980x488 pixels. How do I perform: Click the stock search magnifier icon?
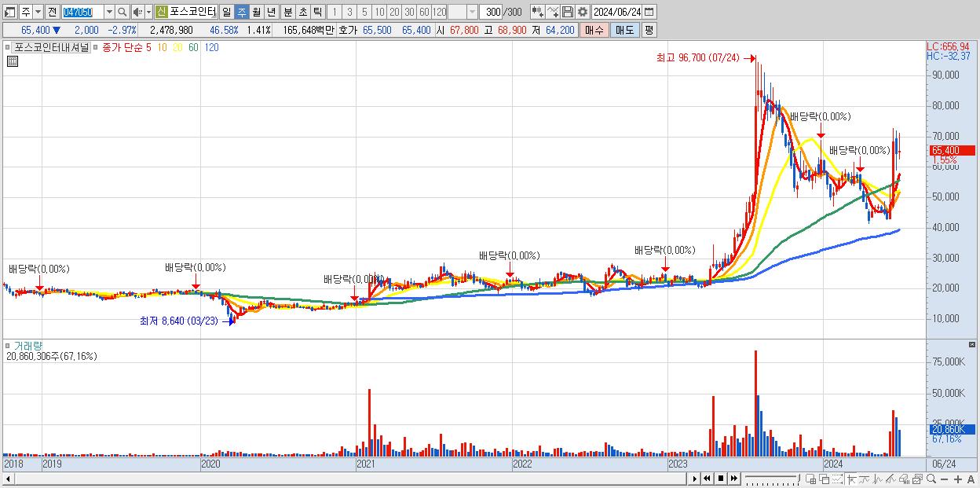tap(122, 12)
